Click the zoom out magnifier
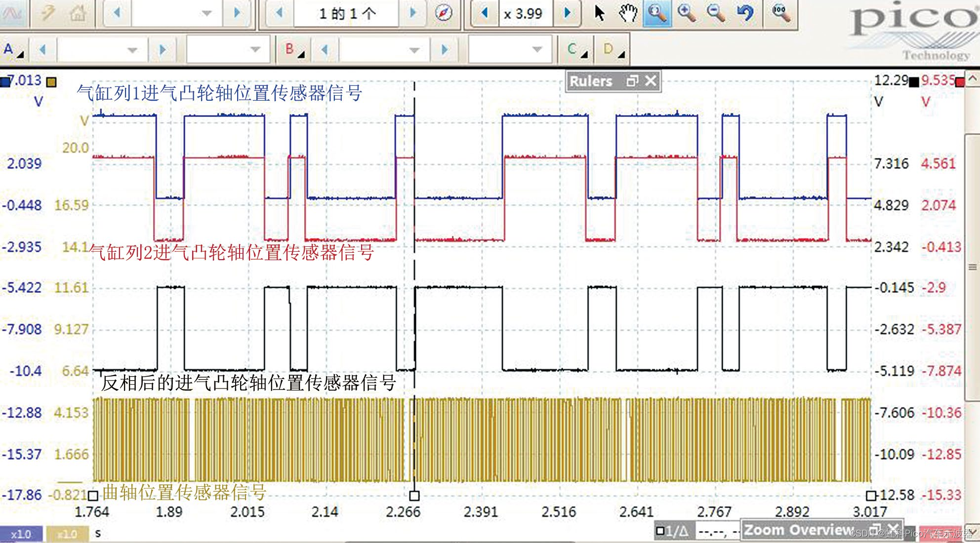Image resolution: width=980 pixels, height=543 pixels. pos(716,13)
